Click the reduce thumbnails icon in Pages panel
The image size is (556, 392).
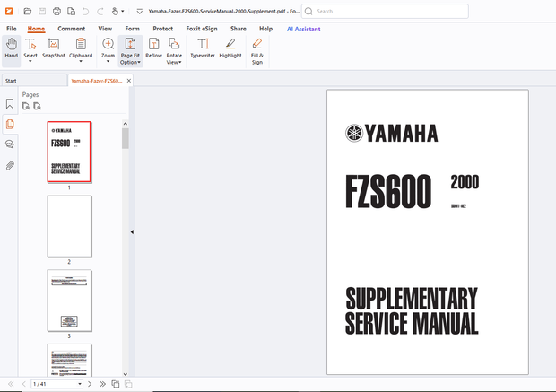click(38, 106)
